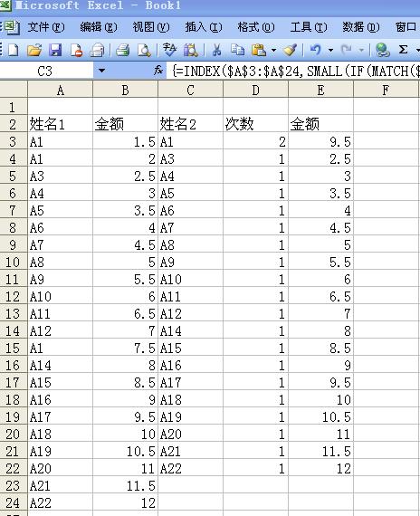420x516 pixels.
Task: Select all cells with the corner button
Action: 14,90
